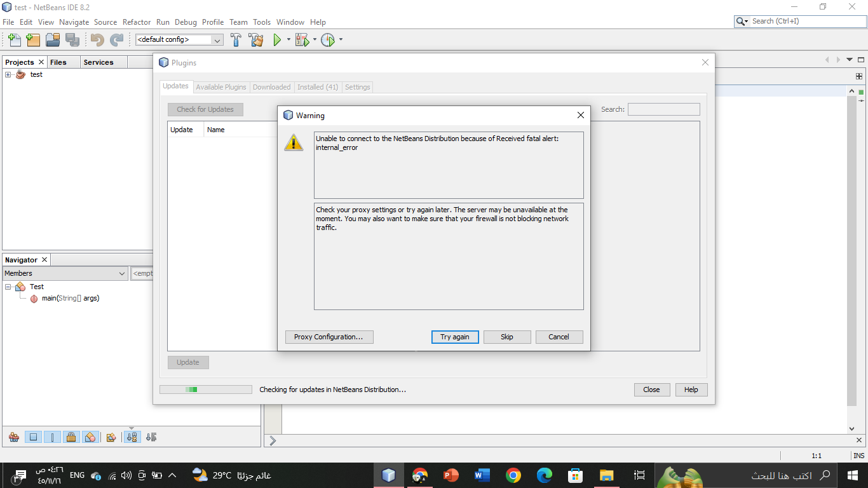Start the project with the Run icon
The image size is (868, 488).
pos(277,39)
